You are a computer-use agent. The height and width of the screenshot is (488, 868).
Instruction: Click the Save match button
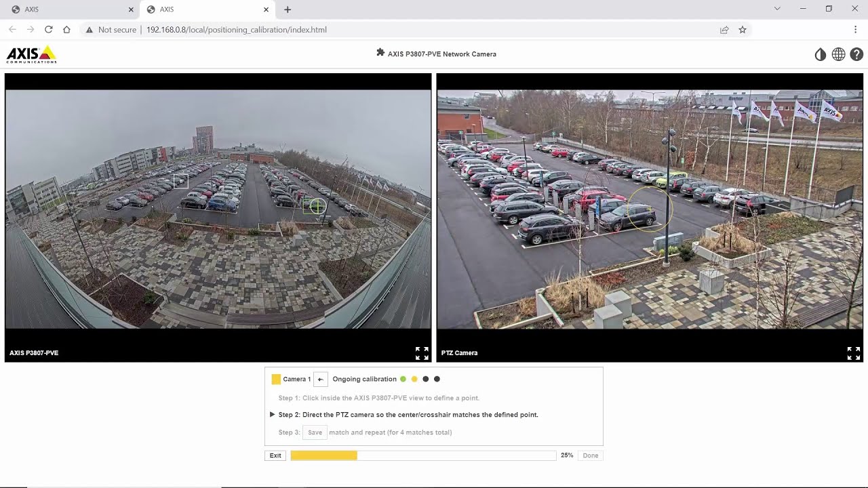pyautogui.click(x=315, y=432)
